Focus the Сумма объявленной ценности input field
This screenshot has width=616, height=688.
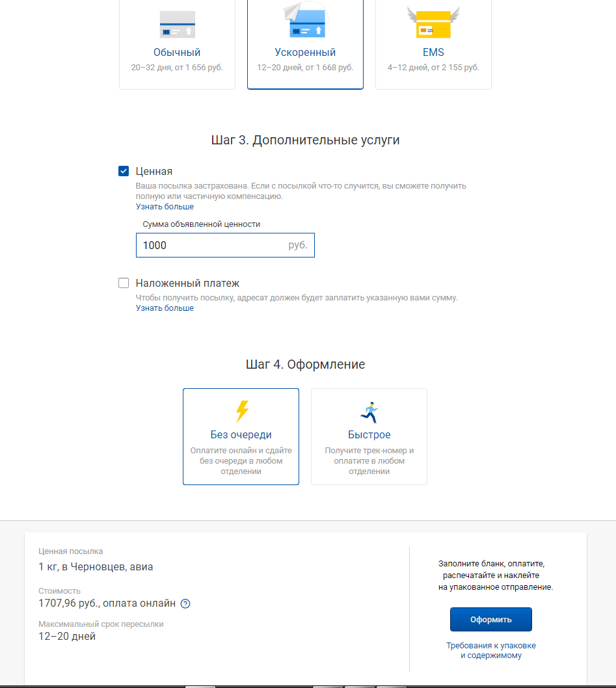click(x=225, y=245)
